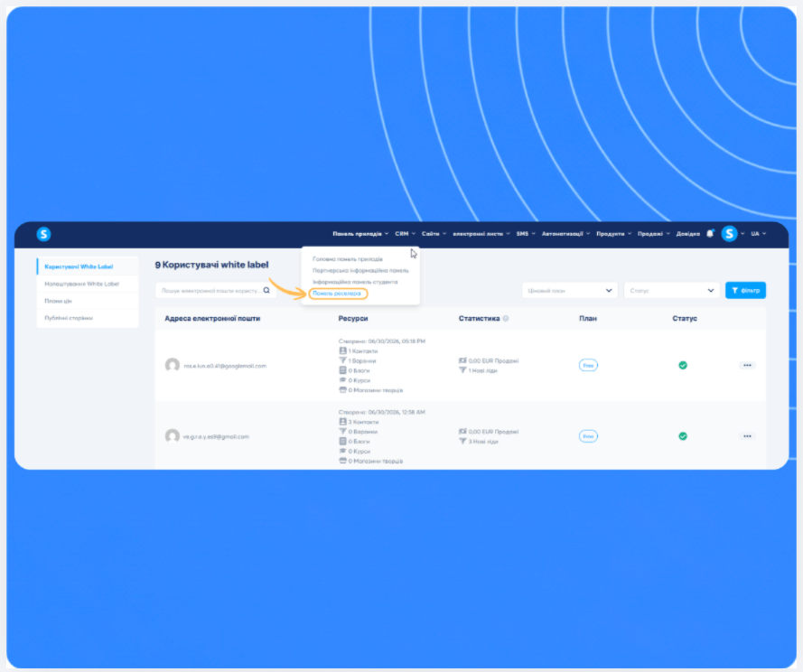Click funnel icon beside 3 Нові ліди
The height and width of the screenshot is (672, 803).
click(x=462, y=441)
